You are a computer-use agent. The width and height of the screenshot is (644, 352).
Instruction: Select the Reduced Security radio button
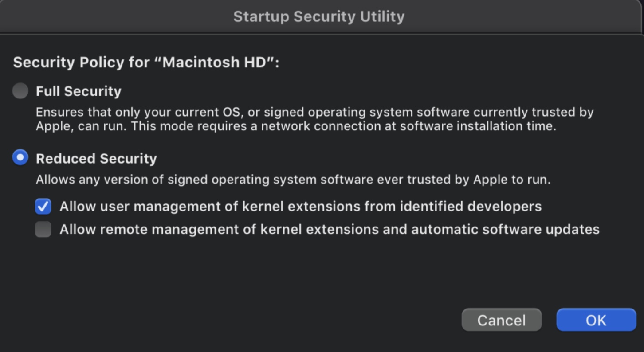coord(20,157)
